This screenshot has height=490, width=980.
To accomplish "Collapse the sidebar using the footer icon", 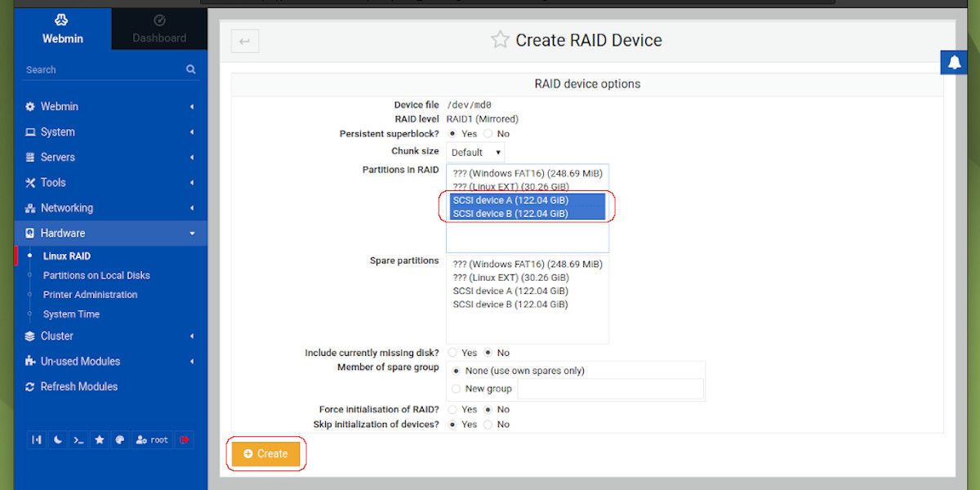I will click(x=36, y=439).
